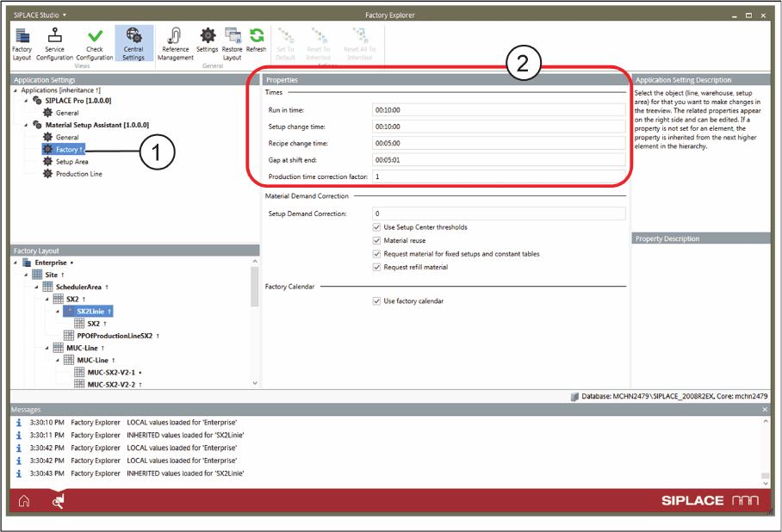Click the PPOfProductionLineSX2 grid icon
Viewport: 782px width, 532px height.
69,336
